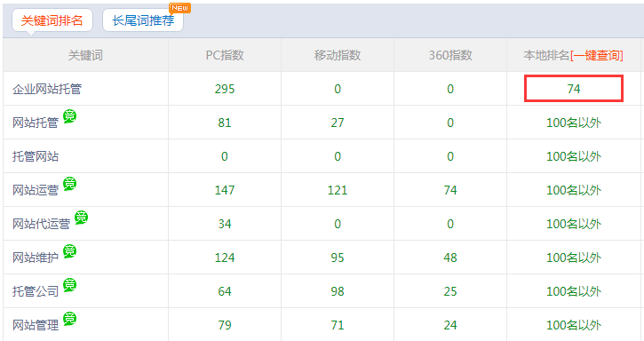Image resolution: width=644 pixels, height=341 pixels.
Task: Click 360指数 column header
Action: [x=450, y=55]
